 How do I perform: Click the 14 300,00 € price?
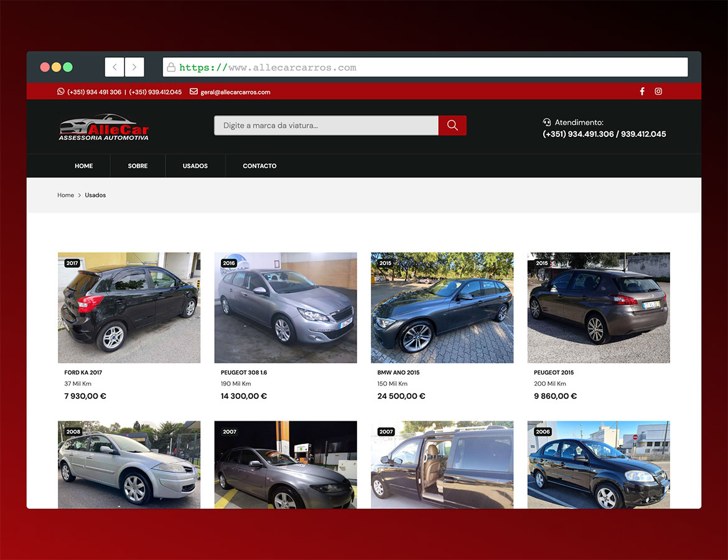[x=244, y=396]
